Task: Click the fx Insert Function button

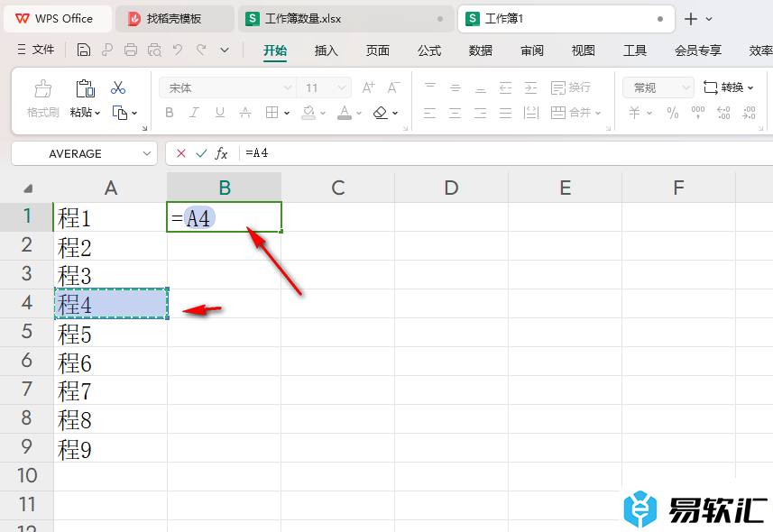Action: pyautogui.click(x=221, y=153)
